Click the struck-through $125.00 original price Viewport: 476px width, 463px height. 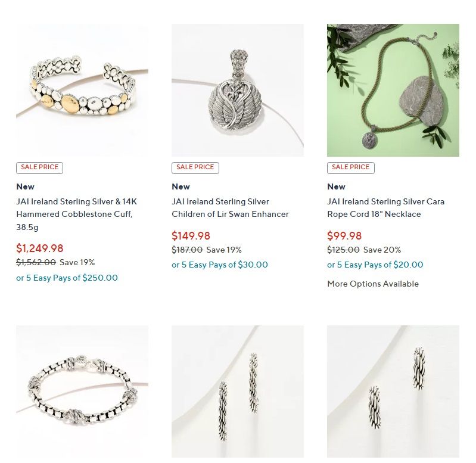click(343, 250)
